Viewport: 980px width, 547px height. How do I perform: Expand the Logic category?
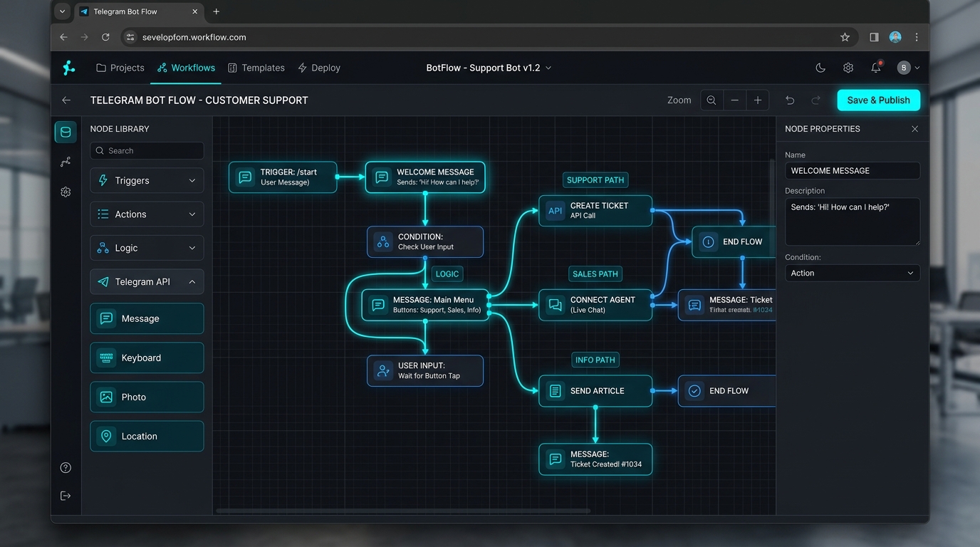(147, 248)
